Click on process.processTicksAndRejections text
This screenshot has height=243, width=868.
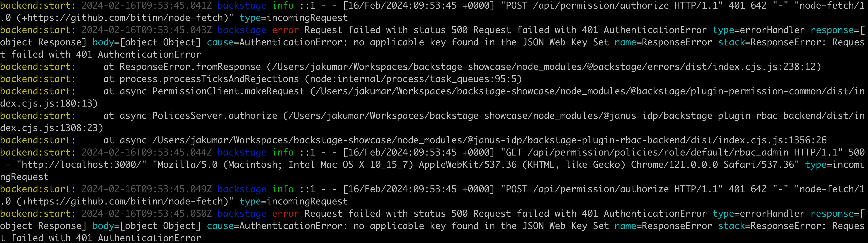209,79
